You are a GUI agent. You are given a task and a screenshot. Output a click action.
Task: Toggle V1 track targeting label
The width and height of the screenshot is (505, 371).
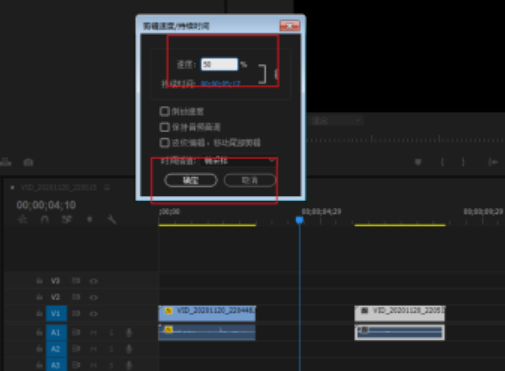click(56, 314)
